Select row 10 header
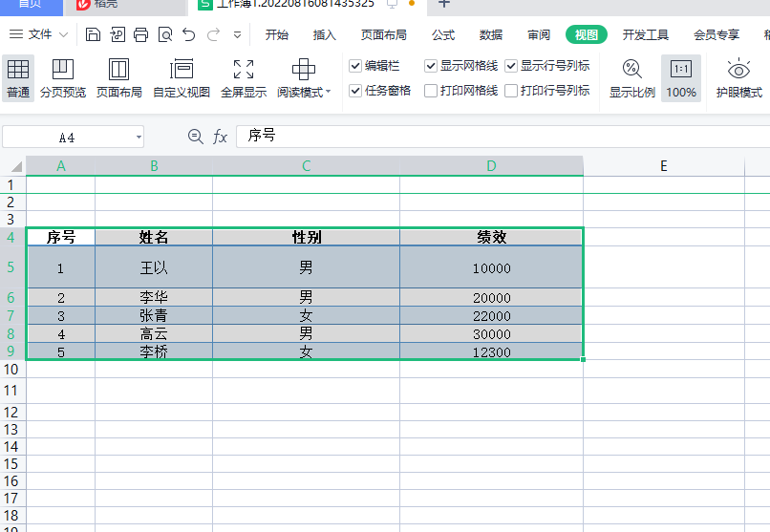Screen dimensions: 770x532 pyautogui.click(x=11, y=369)
